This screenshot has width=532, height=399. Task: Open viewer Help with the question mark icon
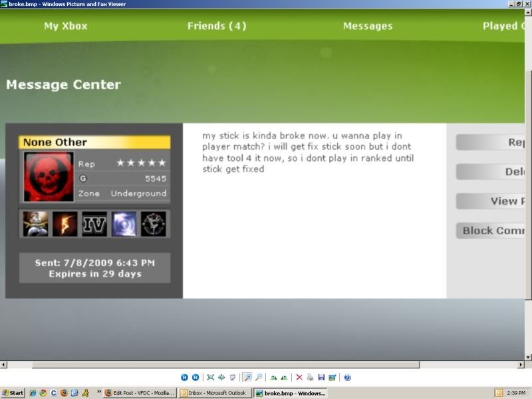click(347, 377)
